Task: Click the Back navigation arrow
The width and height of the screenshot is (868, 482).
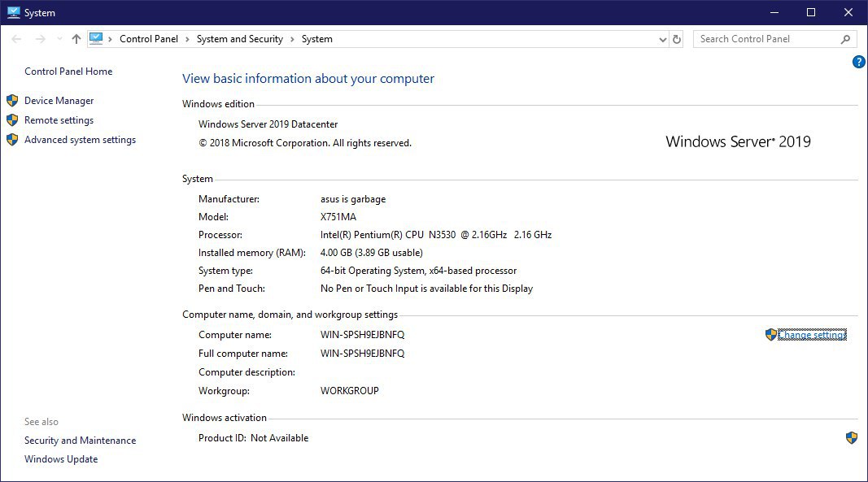Action: 16,39
